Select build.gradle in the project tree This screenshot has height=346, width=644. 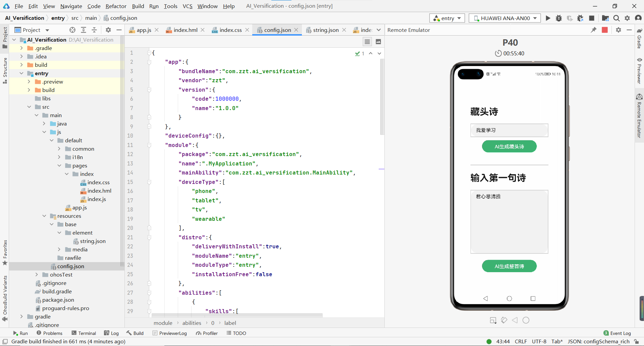(54, 291)
